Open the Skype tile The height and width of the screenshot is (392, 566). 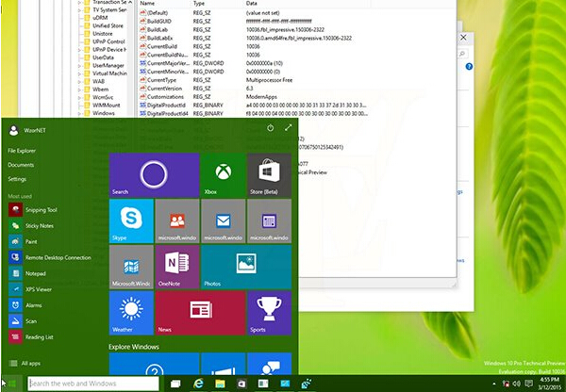click(131, 221)
